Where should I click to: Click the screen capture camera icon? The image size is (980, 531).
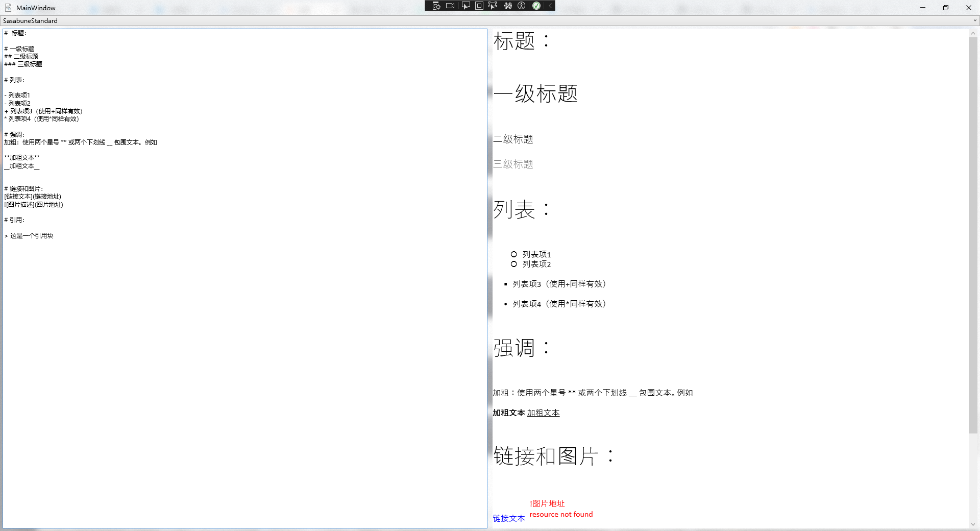[450, 6]
